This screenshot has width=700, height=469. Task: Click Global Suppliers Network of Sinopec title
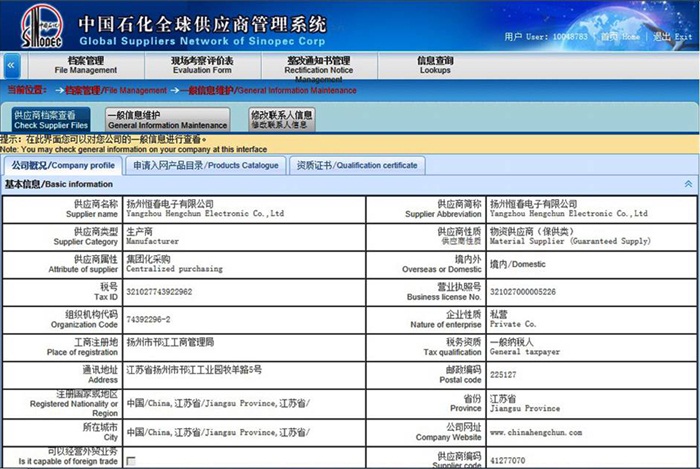202,42
